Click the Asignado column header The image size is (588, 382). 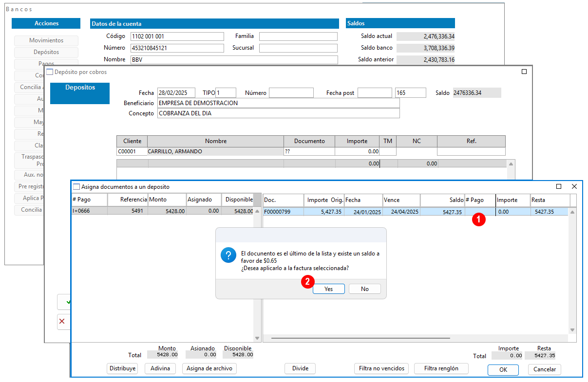(x=204, y=200)
